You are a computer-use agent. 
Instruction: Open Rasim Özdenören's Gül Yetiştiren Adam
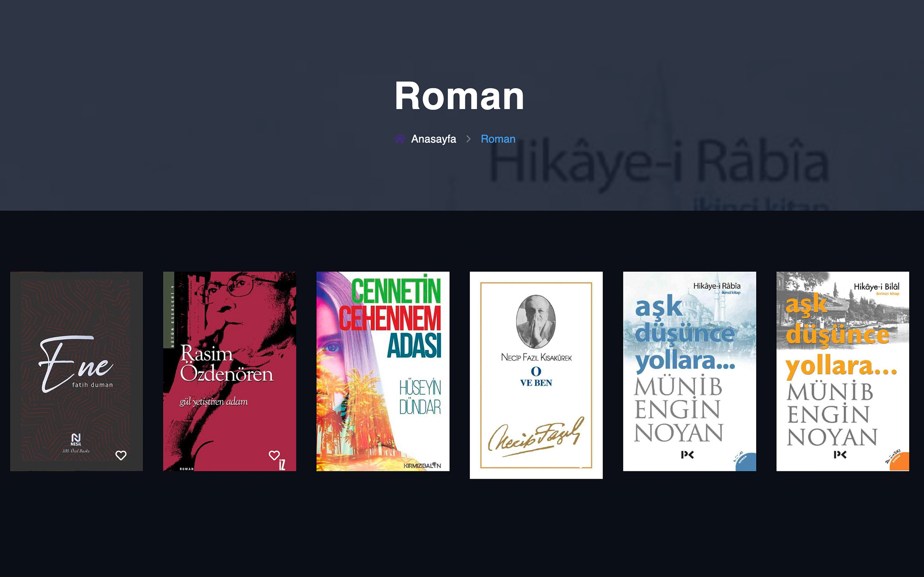coord(230,371)
